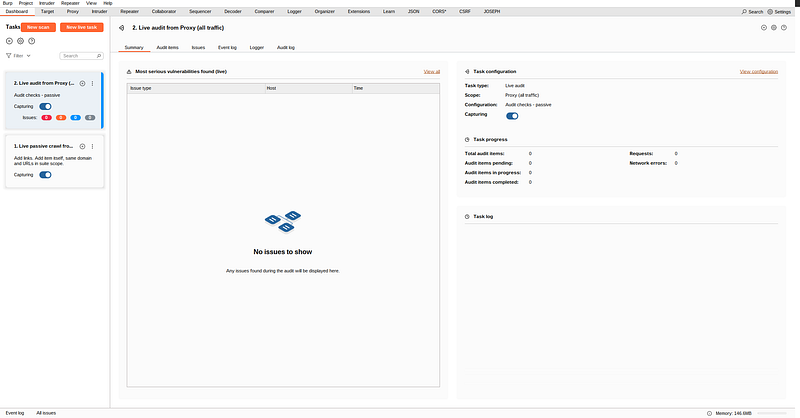This screenshot has height=418, width=800.
Task: Open the Decoder tab
Action: pos(233,11)
